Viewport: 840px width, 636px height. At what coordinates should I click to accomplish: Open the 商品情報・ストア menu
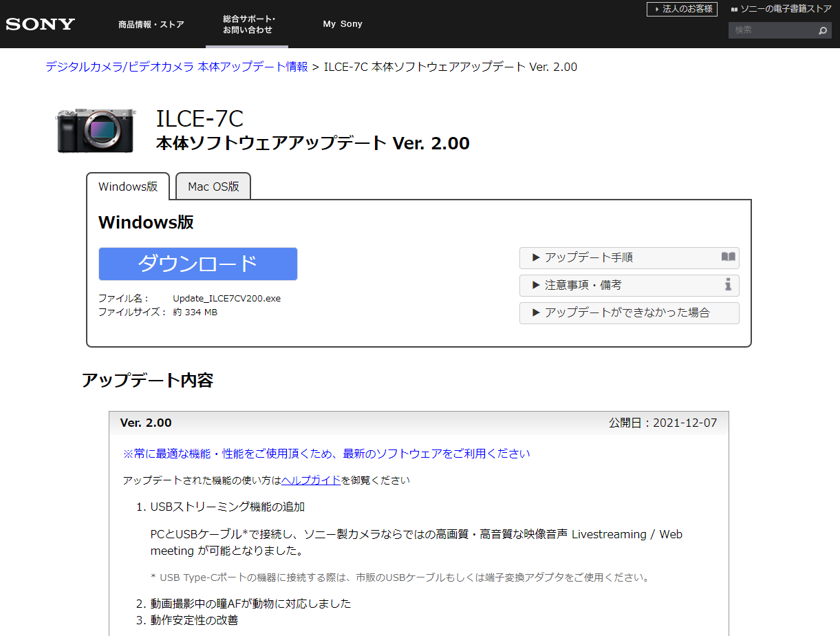151,25
